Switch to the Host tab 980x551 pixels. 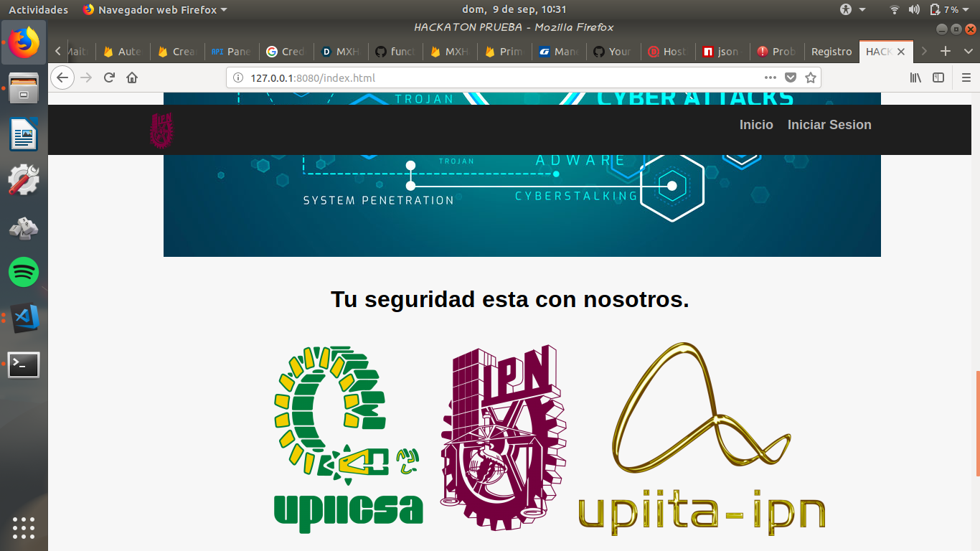pos(668,52)
